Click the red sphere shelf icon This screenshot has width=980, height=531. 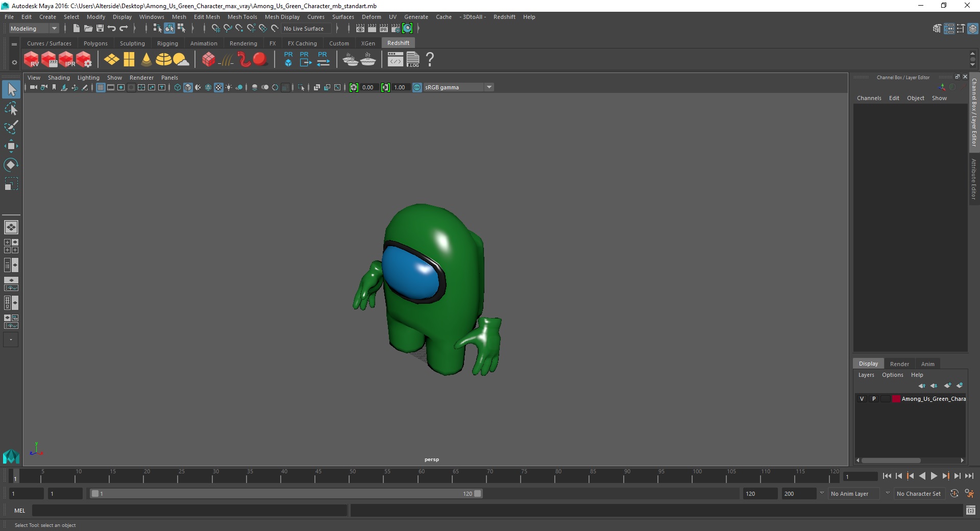coord(260,60)
